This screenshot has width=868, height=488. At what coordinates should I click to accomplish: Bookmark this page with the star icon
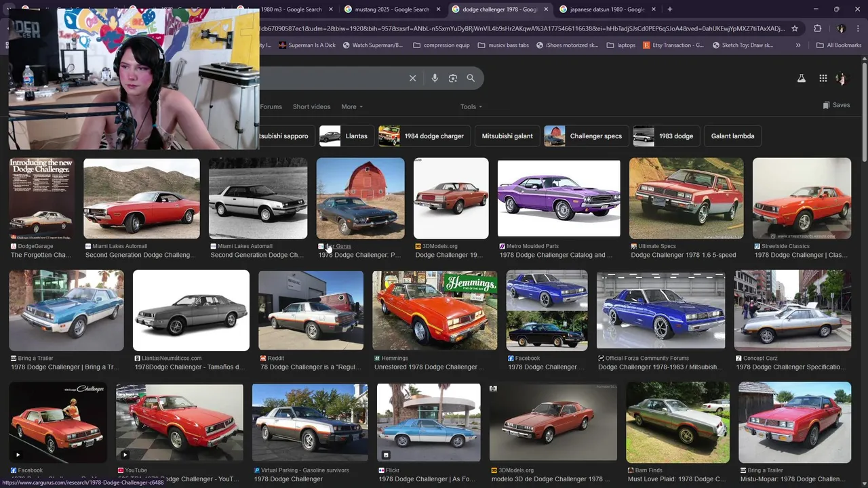795,28
